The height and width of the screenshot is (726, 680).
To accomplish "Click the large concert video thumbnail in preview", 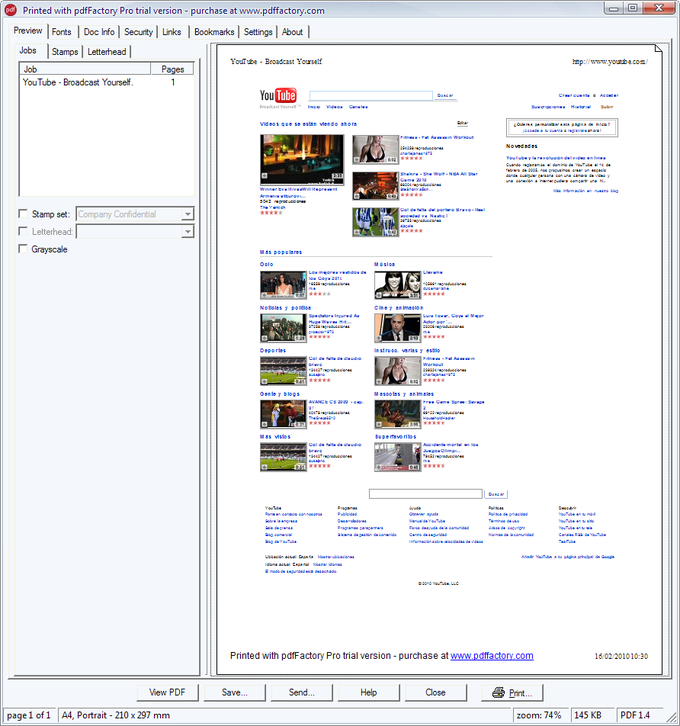I will (x=302, y=160).
